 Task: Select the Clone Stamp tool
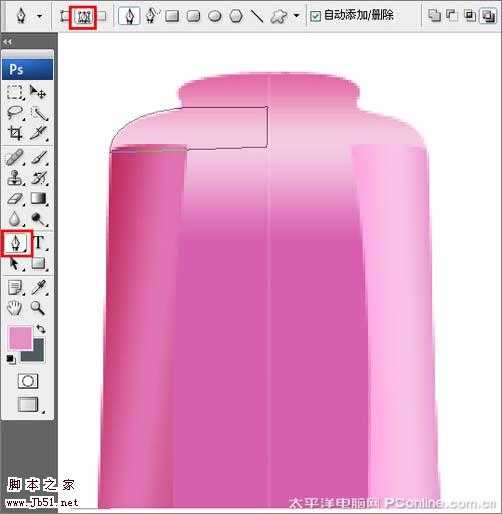(15, 178)
